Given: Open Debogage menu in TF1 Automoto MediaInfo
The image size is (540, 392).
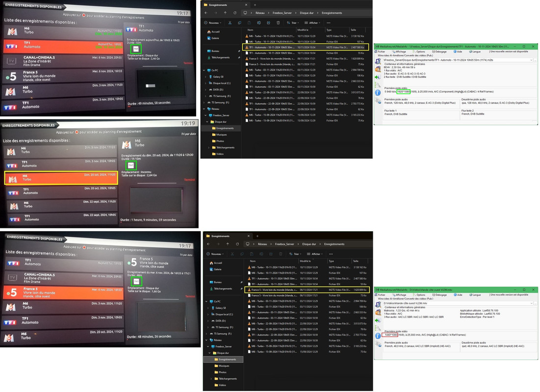Looking at the screenshot, I should [439, 51].
